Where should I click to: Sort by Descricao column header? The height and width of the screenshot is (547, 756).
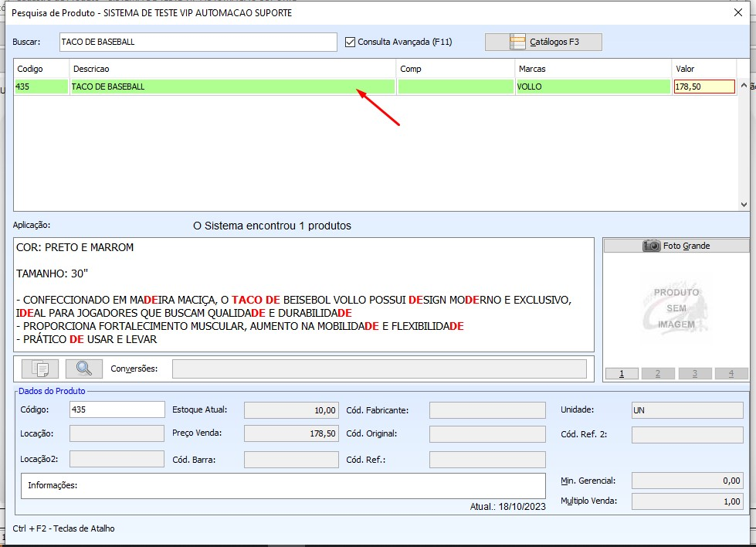pos(233,69)
